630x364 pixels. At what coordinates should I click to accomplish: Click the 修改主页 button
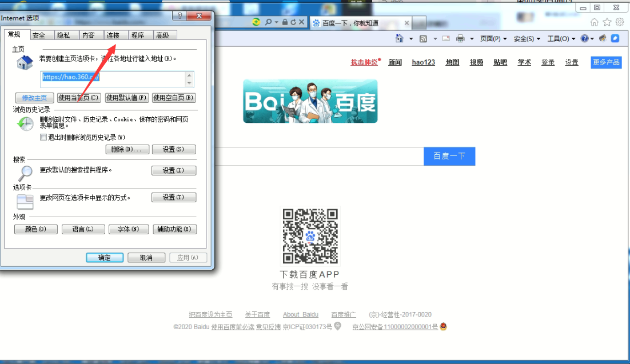[x=34, y=98]
